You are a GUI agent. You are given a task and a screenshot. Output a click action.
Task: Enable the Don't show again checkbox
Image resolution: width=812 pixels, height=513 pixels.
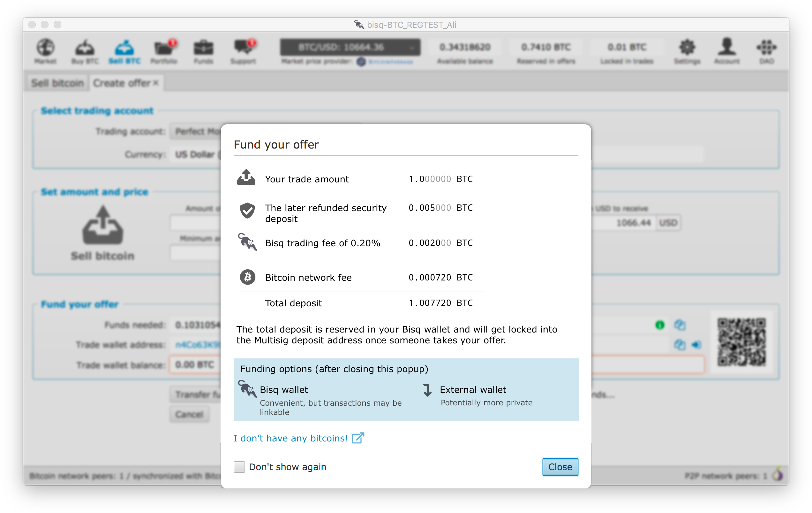click(239, 467)
